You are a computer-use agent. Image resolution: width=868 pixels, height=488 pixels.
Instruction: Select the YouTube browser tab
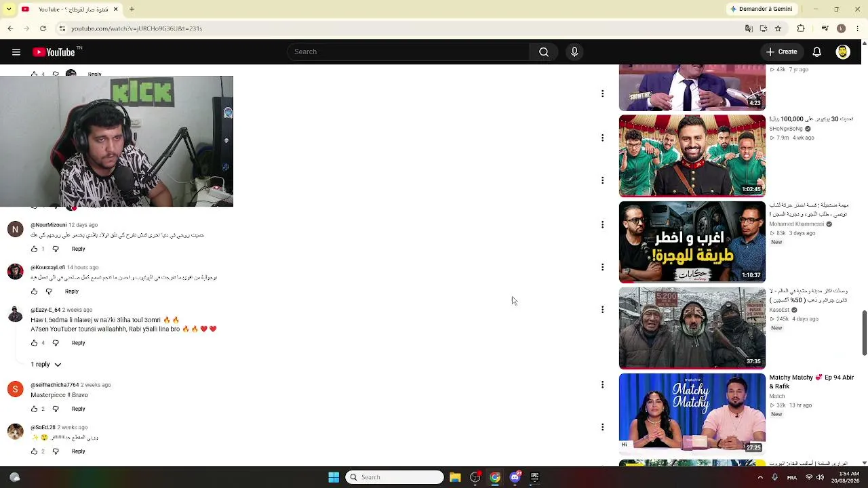click(x=70, y=9)
